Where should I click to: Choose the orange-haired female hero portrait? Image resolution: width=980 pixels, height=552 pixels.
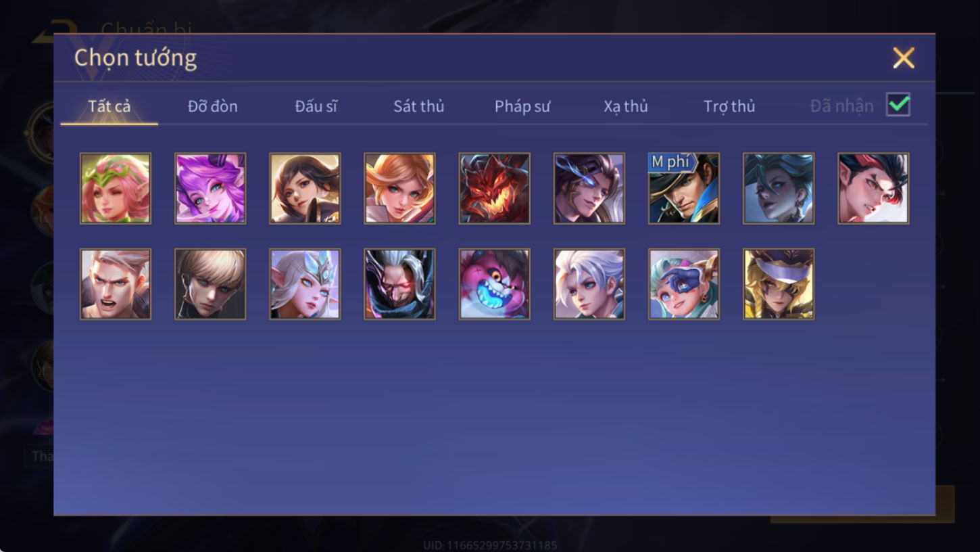tap(399, 188)
